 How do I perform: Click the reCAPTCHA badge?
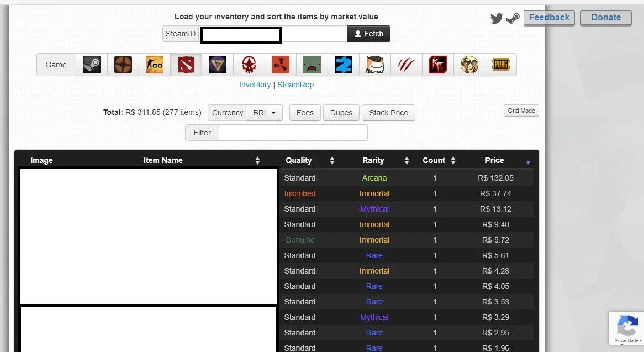626,328
